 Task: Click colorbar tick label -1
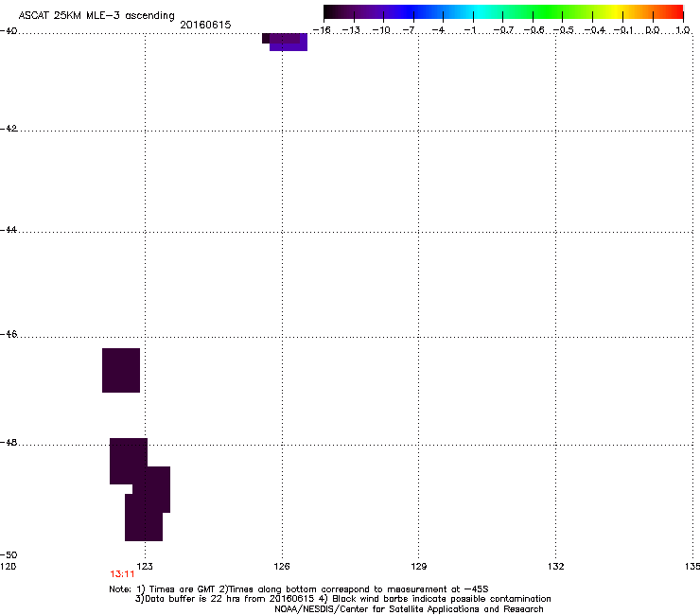[x=469, y=30]
